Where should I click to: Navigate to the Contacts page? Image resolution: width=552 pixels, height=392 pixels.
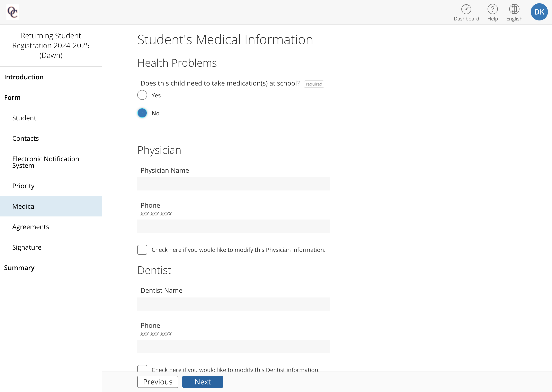pyautogui.click(x=51, y=139)
